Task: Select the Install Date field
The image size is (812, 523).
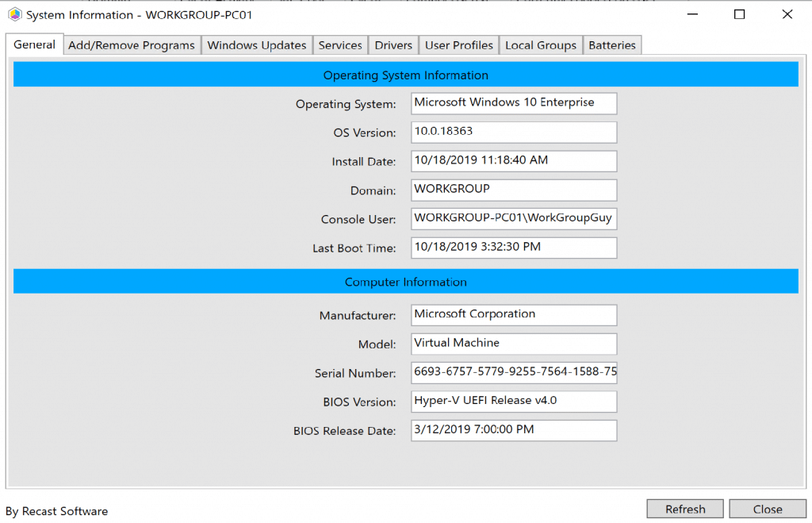Action: [513, 161]
